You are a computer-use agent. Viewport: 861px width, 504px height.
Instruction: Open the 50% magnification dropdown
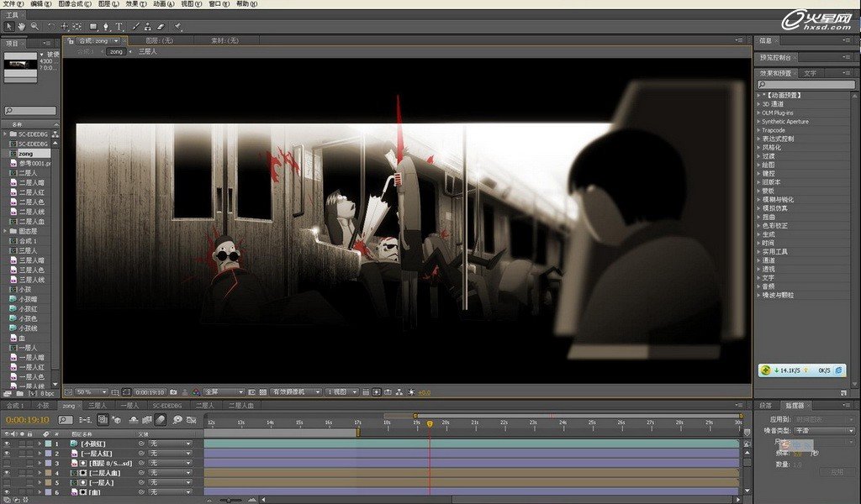(91, 392)
